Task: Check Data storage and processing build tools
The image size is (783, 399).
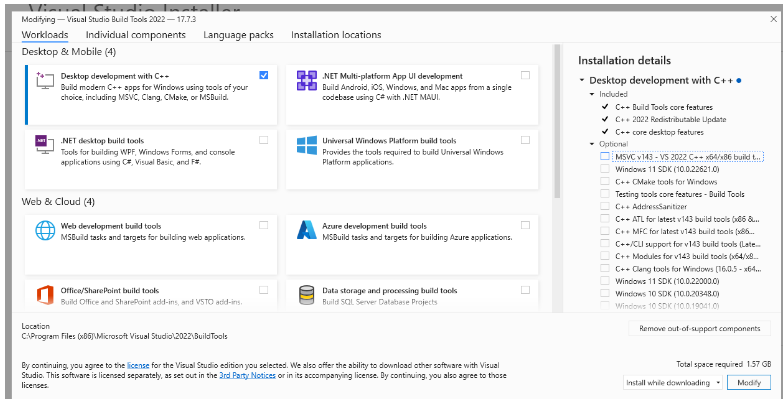Action: (525, 290)
